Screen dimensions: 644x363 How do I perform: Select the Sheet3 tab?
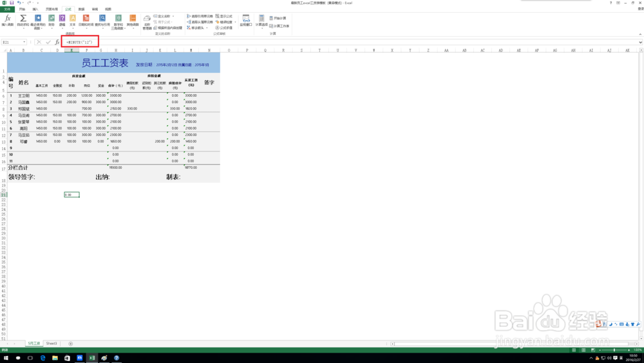52,343
